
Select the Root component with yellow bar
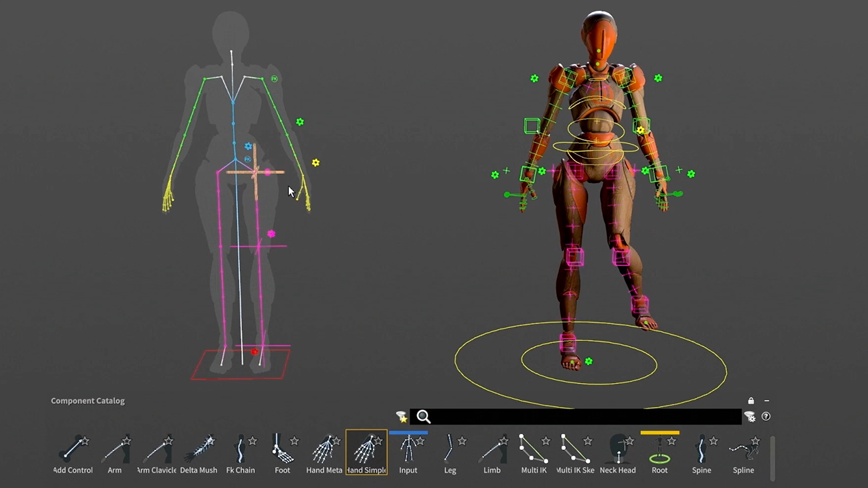pyautogui.click(x=659, y=452)
